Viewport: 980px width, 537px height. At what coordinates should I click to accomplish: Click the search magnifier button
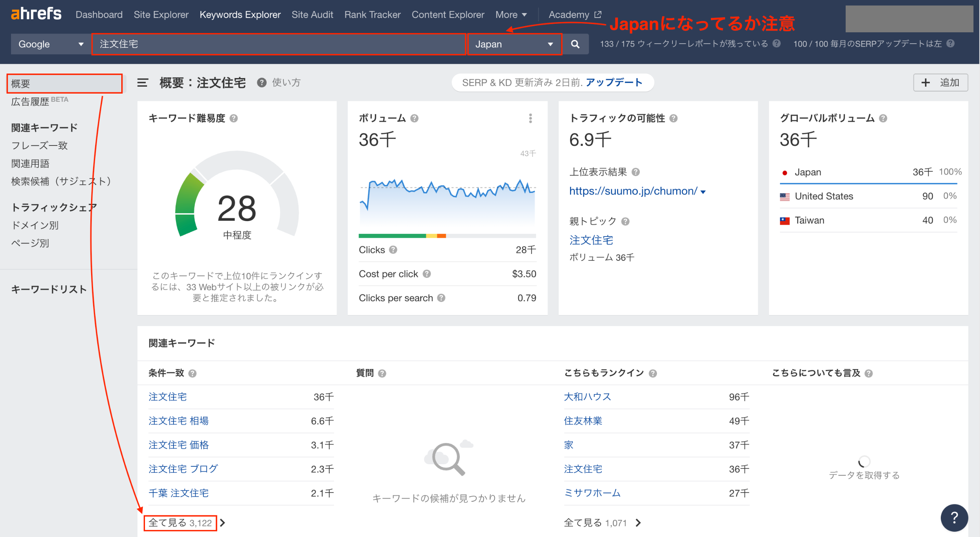point(575,44)
